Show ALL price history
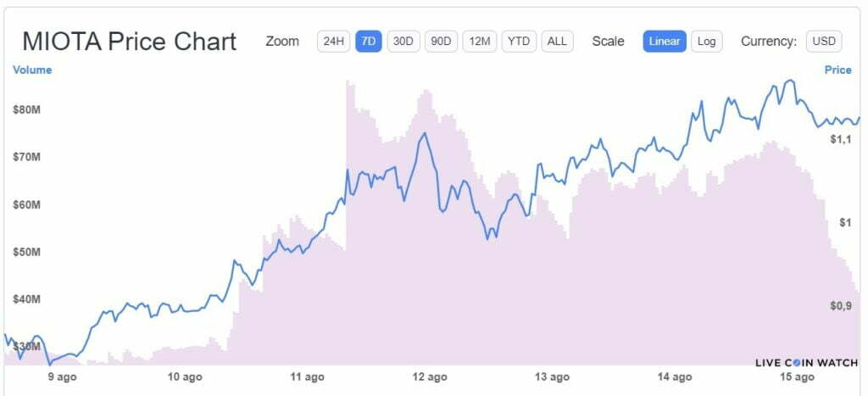868x396 pixels. click(557, 41)
